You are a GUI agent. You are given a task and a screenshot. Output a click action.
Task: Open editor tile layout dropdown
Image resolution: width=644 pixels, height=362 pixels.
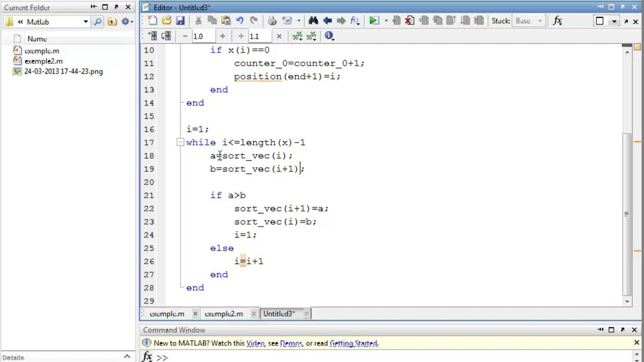614,21
